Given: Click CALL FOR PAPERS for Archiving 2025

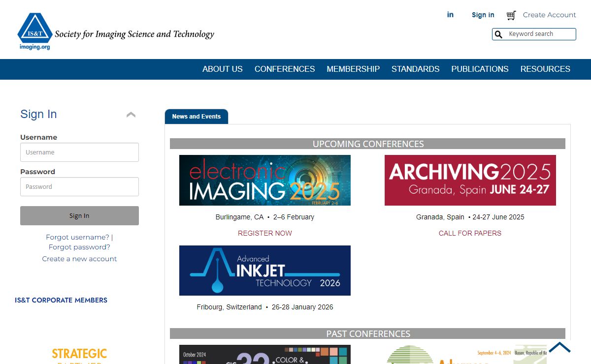Looking at the screenshot, I should point(470,233).
